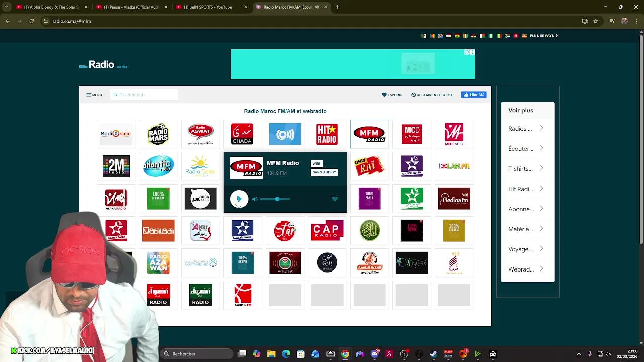Select the Achkid FM station logo
Screen dimensions: 644x362
(x=243, y=295)
